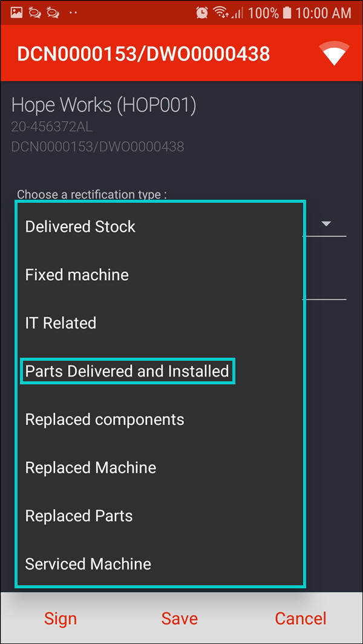The height and width of the screenshot is (644, 363).
Task: Select "Parts Delivered and Installed"
Action: 127,371
